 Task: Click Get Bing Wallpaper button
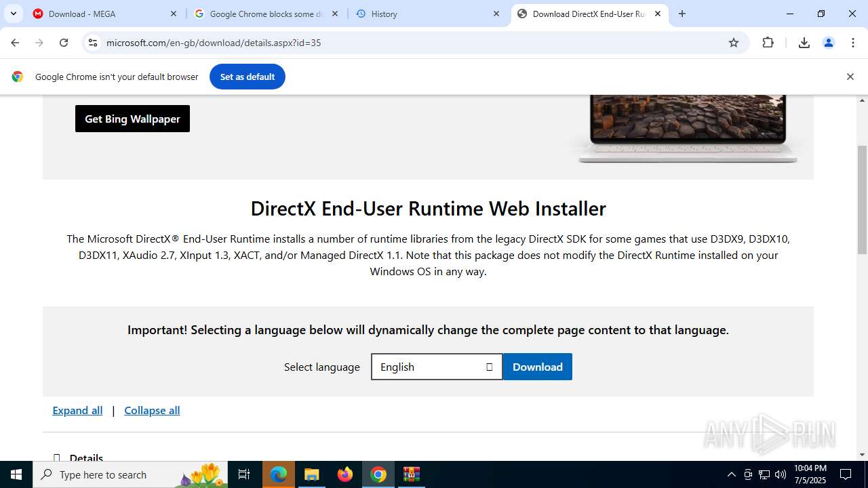click(132, 119)
